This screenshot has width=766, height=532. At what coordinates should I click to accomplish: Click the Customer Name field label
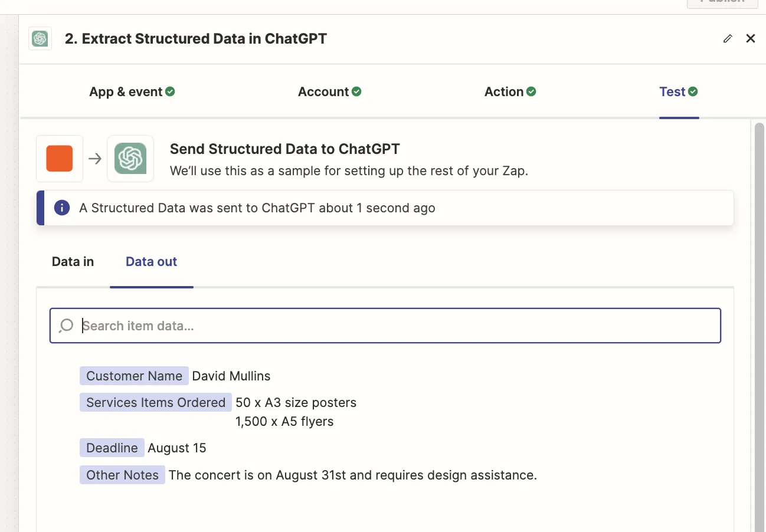[134, 376]
